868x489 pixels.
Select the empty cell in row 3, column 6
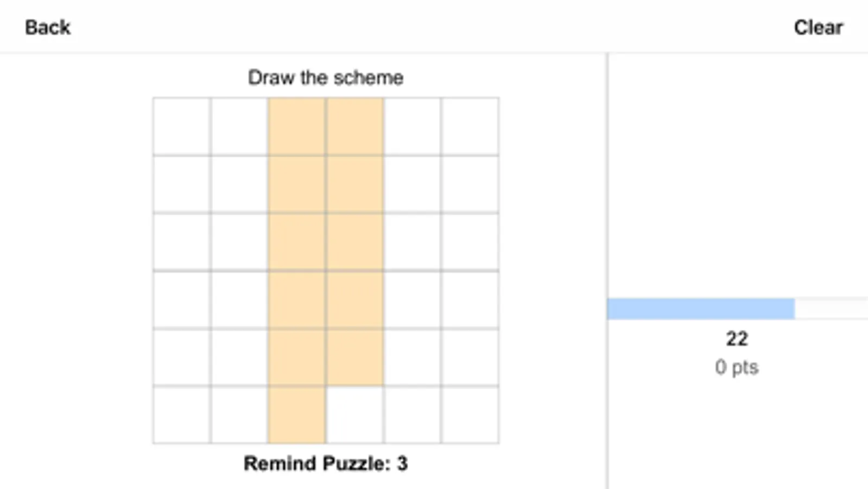point(470,242)
